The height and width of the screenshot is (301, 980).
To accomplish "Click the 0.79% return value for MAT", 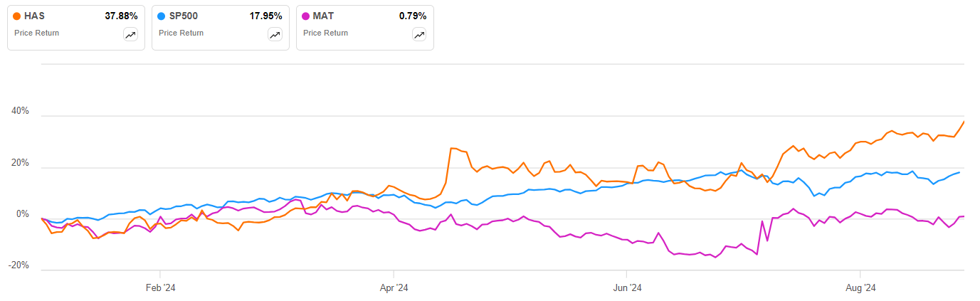I will [x=413, y=16].
